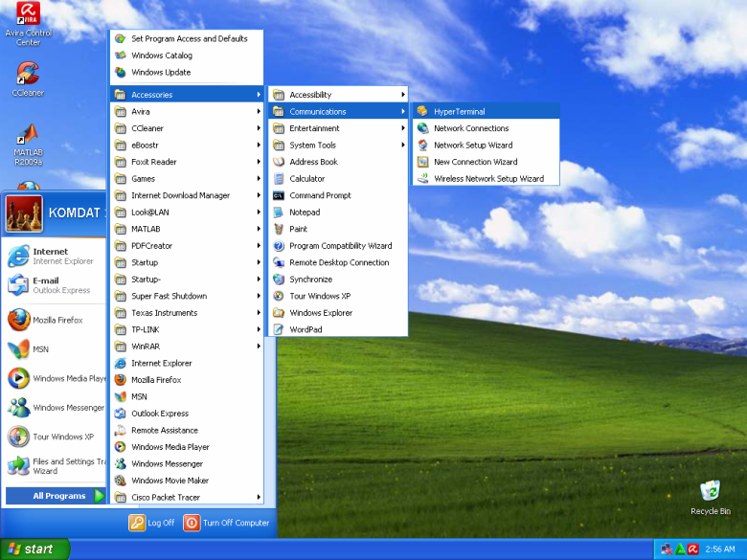This screenshot has width=747, height=560.
Task: Launch Program Compatibility Wizard icon
Action: click(x=279, y=246)
